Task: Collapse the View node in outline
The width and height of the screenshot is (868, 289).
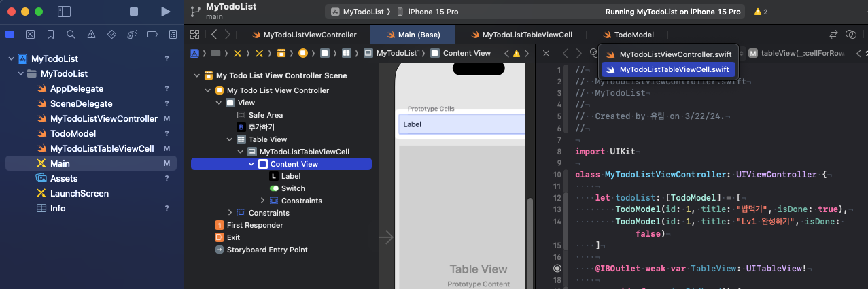Action: 220,103
